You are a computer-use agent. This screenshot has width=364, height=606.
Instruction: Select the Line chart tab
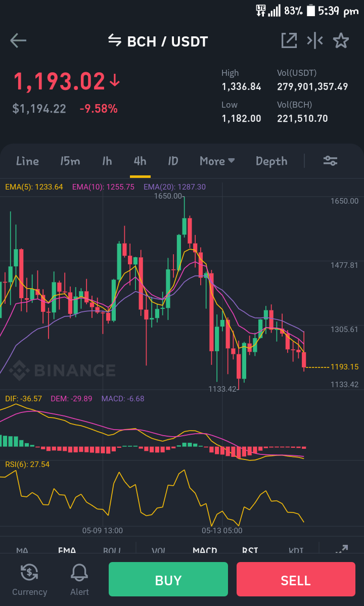(27, 161)
